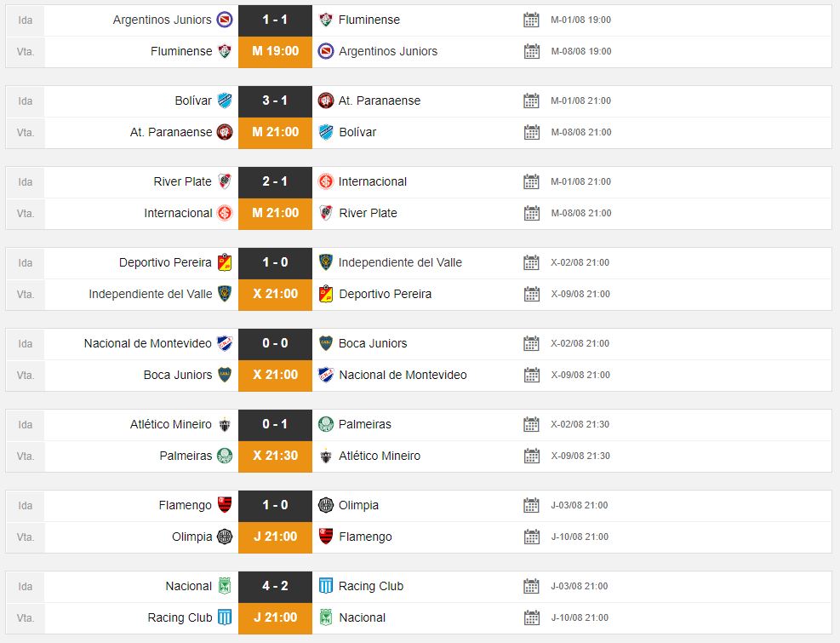Click Deportivo Pereira crest beside the 1 - 0 score
840x643 pixels.
coord(225,262)
